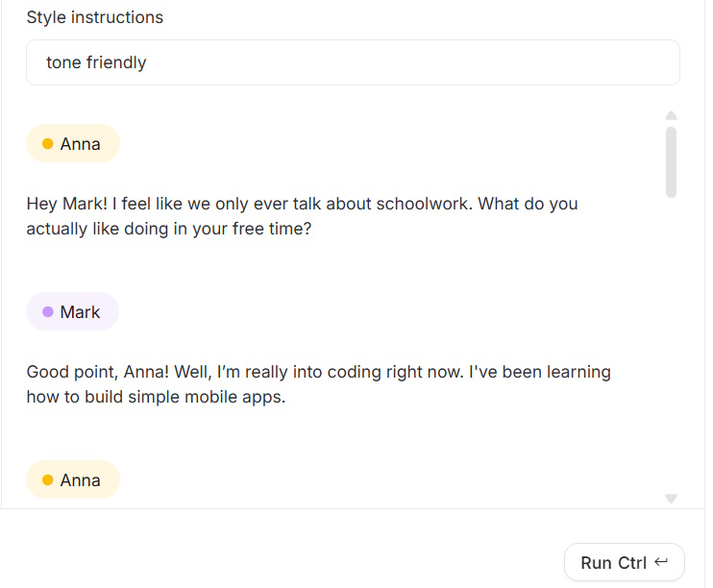Select the bottom Anna speaker chip
This screenshot has height=588, width=713.
(73, 480)
